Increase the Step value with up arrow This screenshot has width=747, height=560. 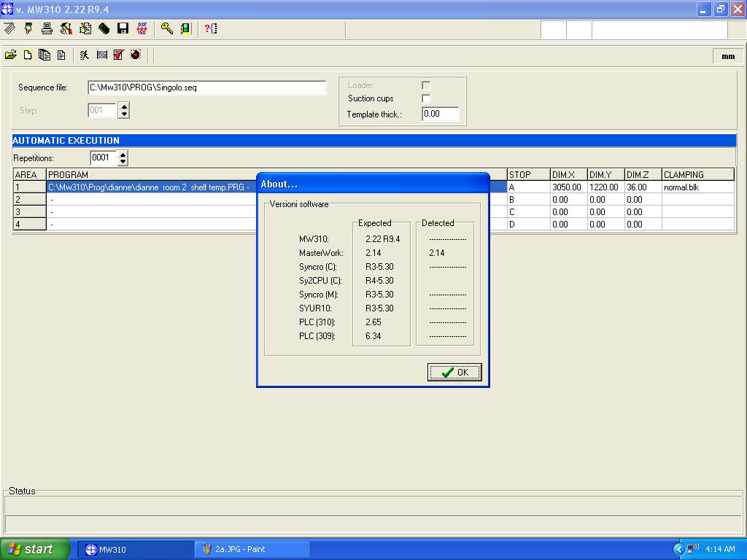tap(124, 107)
